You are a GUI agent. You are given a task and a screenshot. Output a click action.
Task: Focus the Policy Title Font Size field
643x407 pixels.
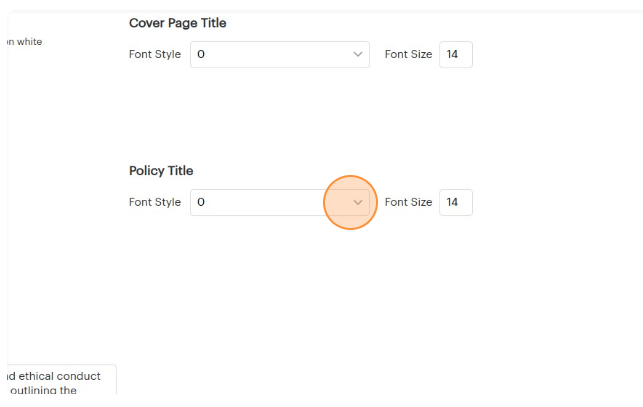pos(455,202)
